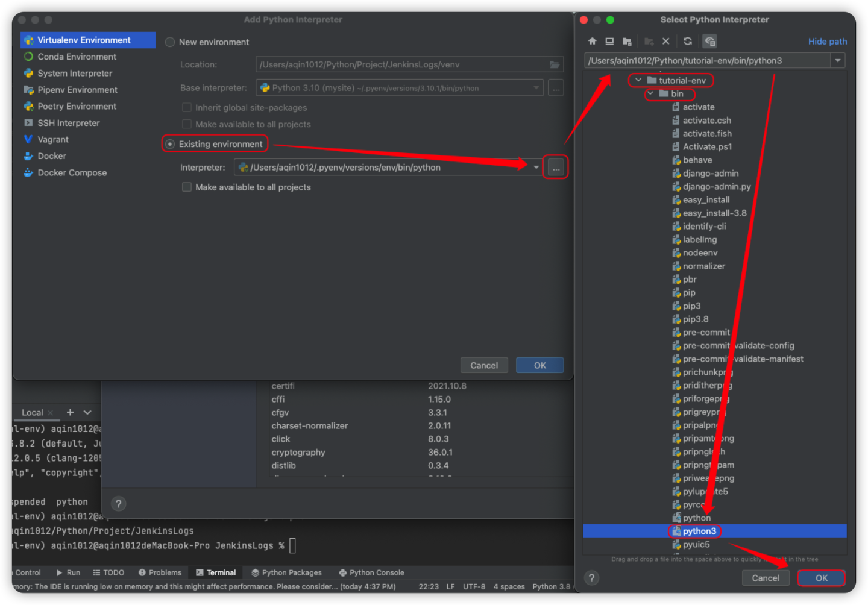
Task: Open the Problems tab
Action: [x=160, y=572]
